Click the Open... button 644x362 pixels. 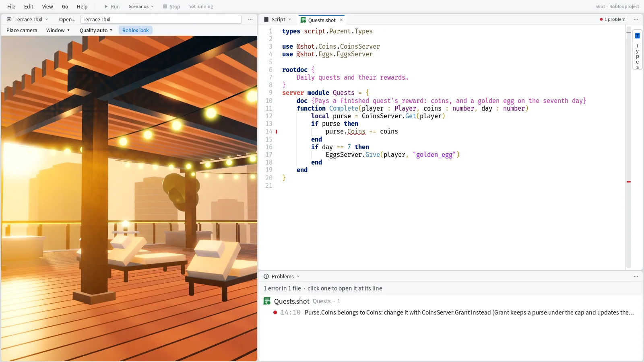(x=67, y=19)
